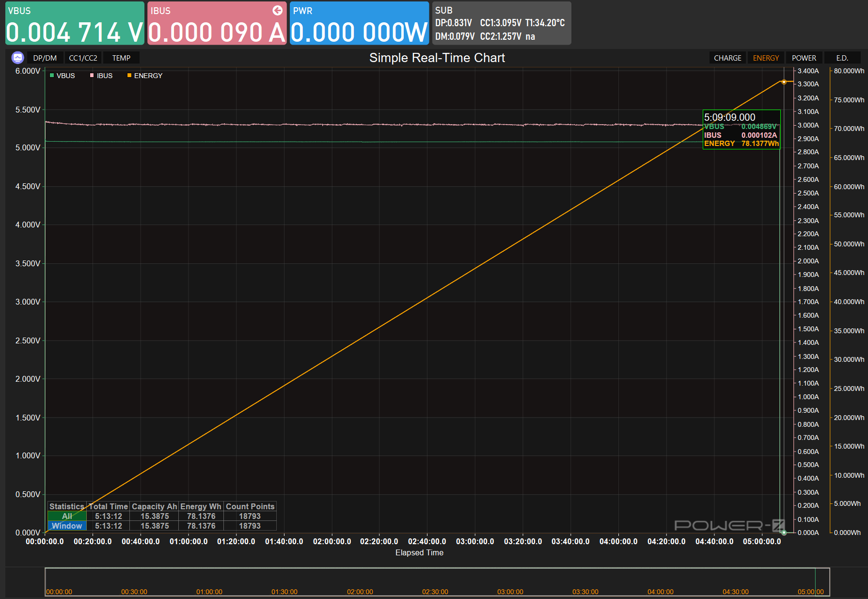The image size is (868, 599).
Task: Click the orange energy cursor marker dot
Action: (x=784, y=82)
